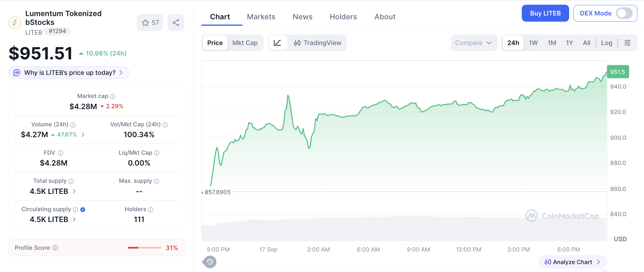
Task: Open the Compare dropdown
Action: click(x=474, y=43)
